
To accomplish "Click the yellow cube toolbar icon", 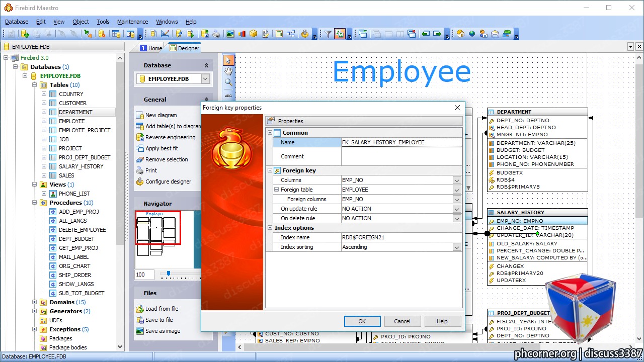I will click(254, 34).
